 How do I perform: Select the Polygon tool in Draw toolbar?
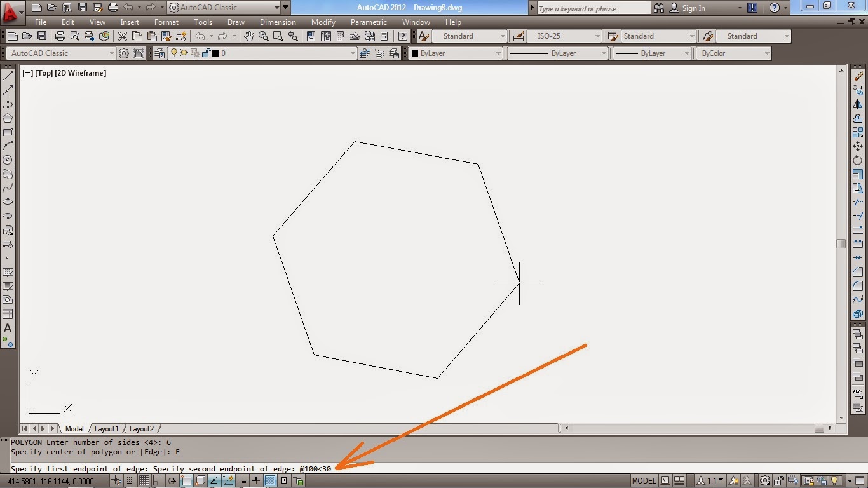[x=8, y=118]
